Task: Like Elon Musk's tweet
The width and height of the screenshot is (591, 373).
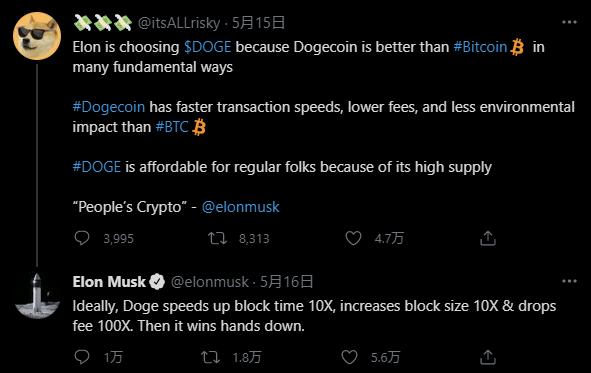Action: [349, 357]
